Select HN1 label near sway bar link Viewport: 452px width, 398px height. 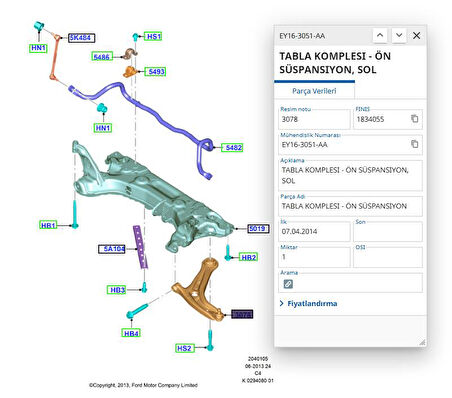[38, 48]
